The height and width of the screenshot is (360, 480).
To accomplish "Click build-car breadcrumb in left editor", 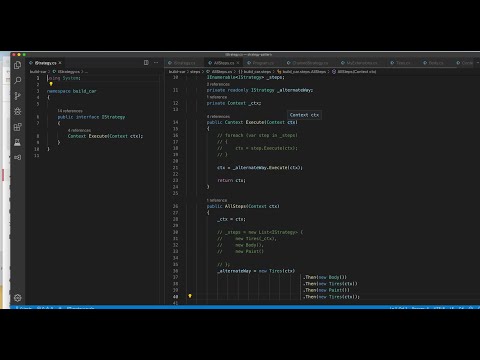I will coord(38,71).
